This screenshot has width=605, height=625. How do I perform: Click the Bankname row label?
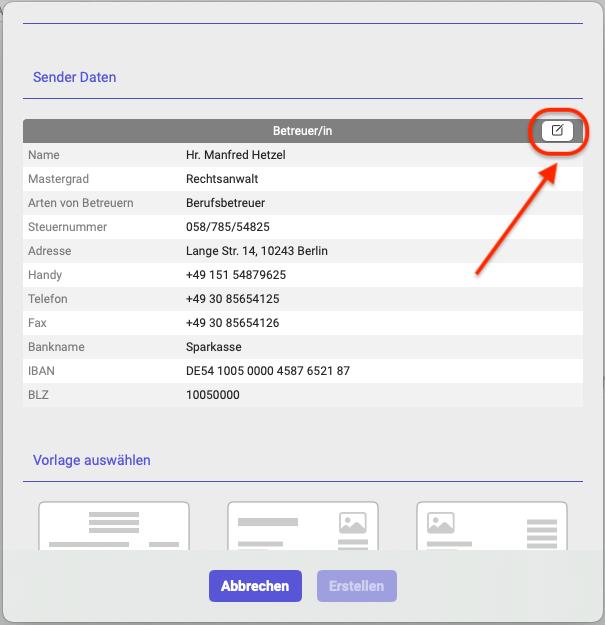(x=56, y=347)
